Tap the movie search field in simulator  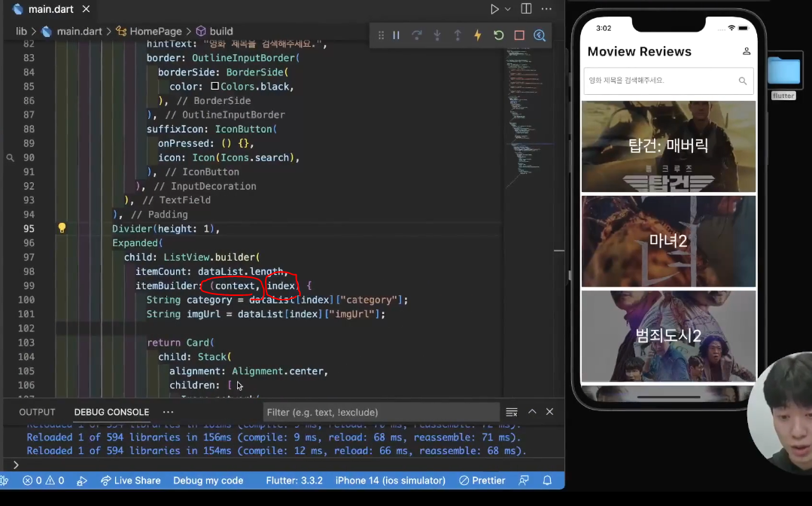click(668, 81)
